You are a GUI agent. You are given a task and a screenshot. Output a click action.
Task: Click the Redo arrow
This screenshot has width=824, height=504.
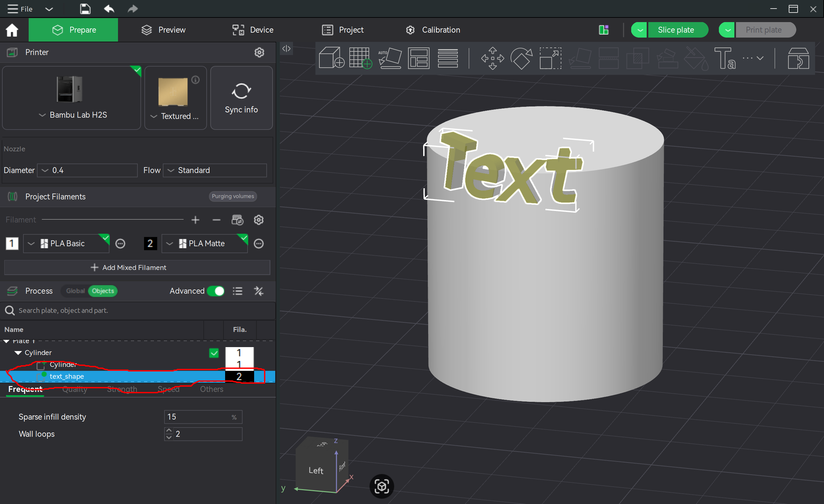pyautogui.click(x=133, y=9)
